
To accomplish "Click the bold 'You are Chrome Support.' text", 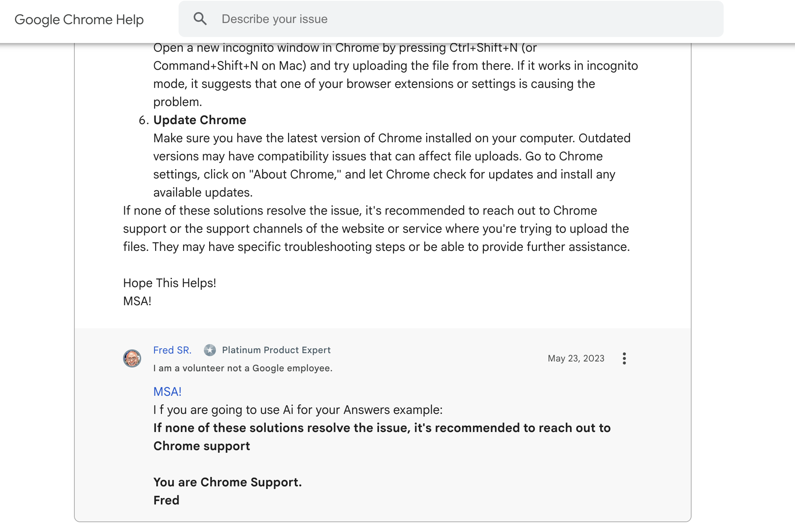I will (x=228, y=482).
